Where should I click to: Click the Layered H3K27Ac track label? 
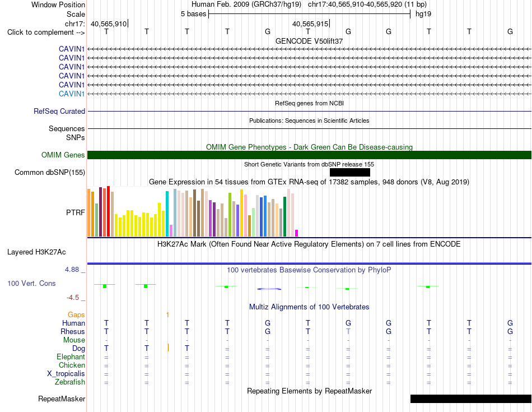[36, 252]
